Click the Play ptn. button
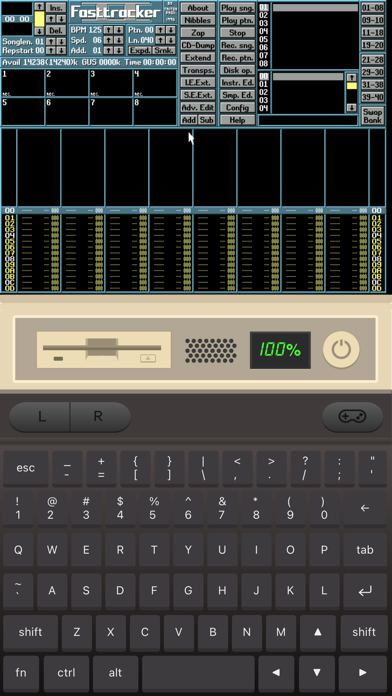 tap(238, 20)
